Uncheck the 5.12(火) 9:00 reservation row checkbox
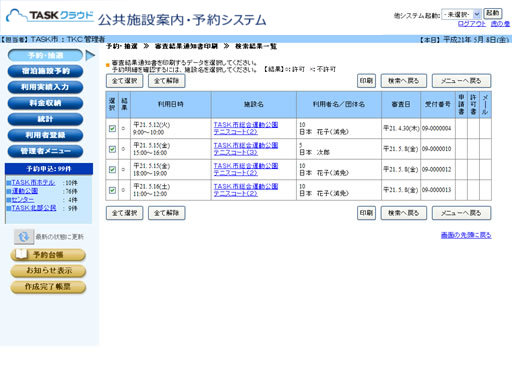The width and height of the screenshot is (512, 384). (112, 128)
